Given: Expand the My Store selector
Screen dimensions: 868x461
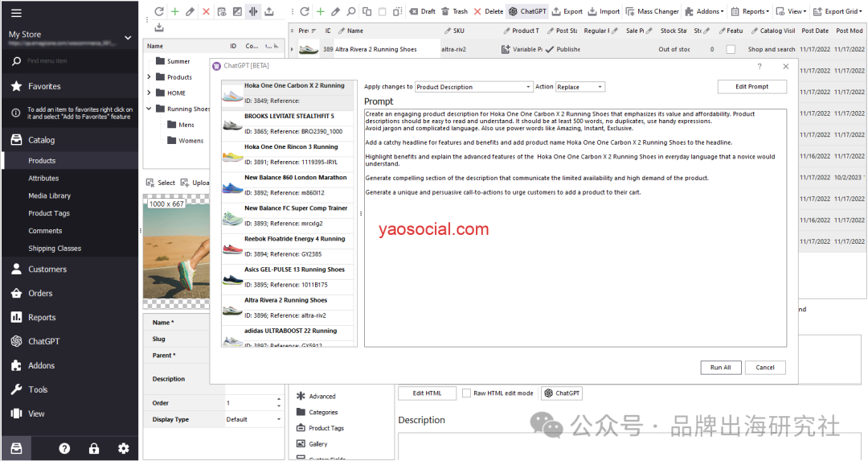Looking at the screenshot, I should (128, 38).
